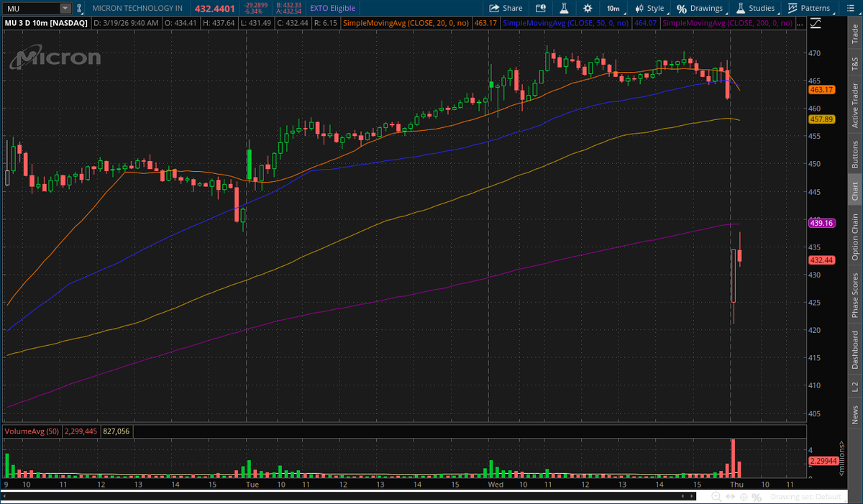Image resolution: width=863 pixels, height=504 pixels.
Task: Open chart settings gear icon
Action: click(588, 8)
